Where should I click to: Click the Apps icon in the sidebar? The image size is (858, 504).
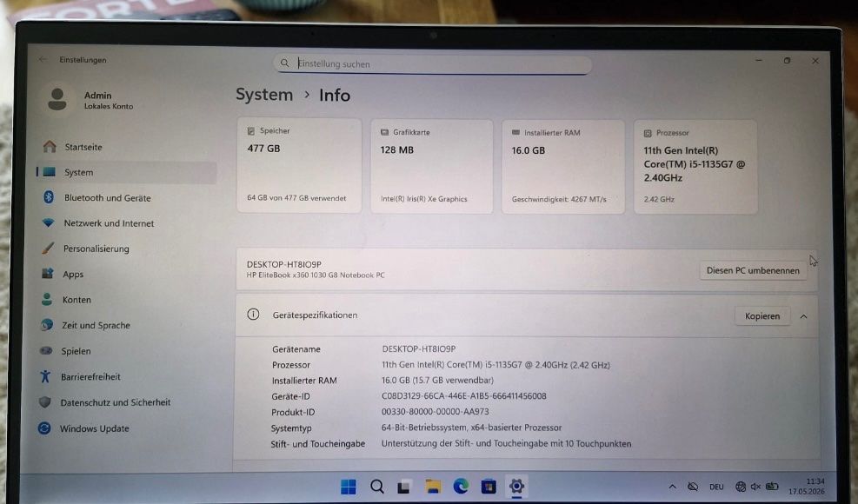point(48,273)
